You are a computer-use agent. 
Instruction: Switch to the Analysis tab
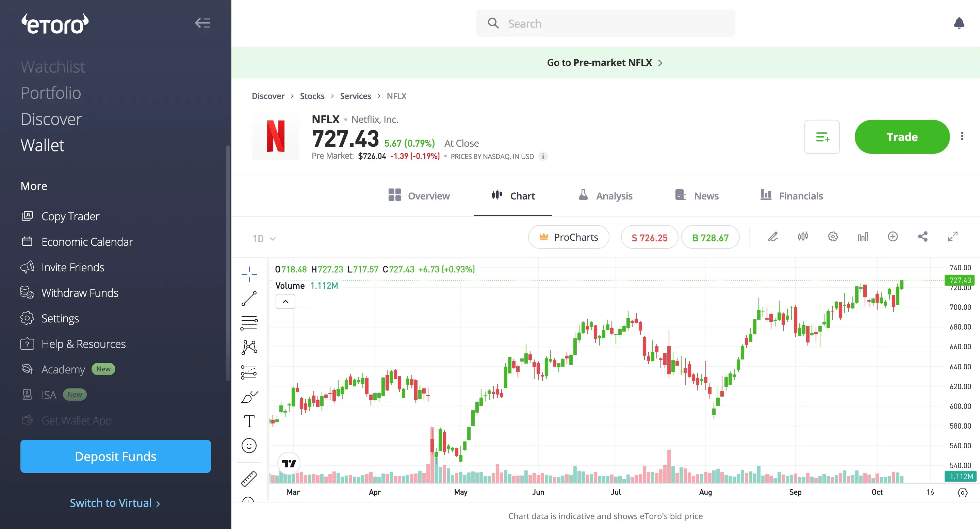click(605, 196)
